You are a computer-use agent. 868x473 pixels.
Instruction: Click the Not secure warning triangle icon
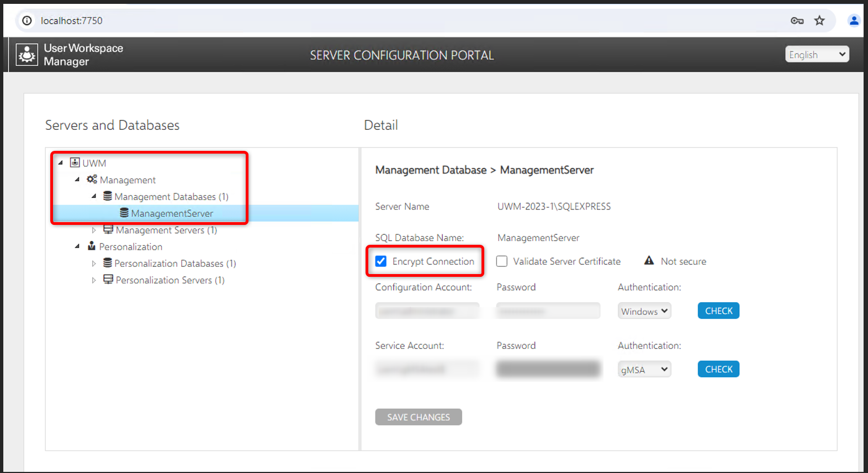pos(649,261)
